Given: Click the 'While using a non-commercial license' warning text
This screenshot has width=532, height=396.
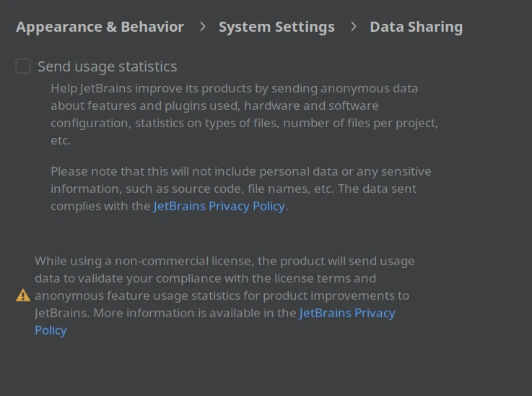Looking at the screenshot, I should click(x=224, y=296).
